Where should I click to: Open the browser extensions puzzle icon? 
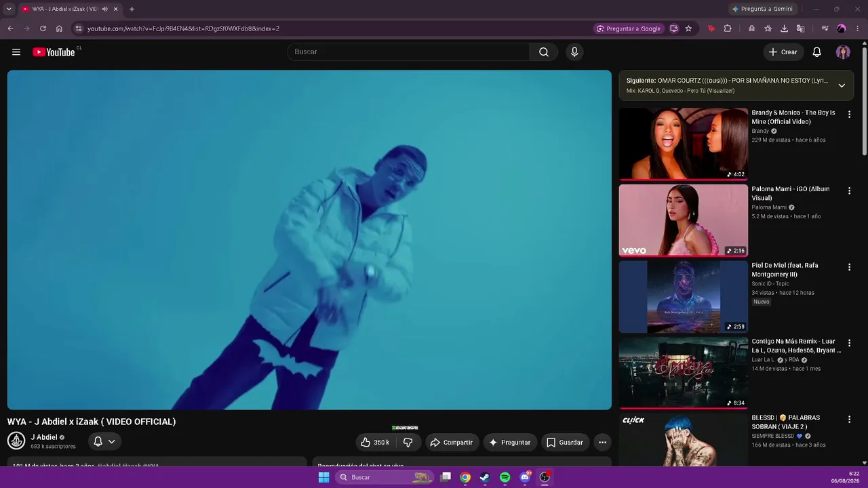coord(728,28)
